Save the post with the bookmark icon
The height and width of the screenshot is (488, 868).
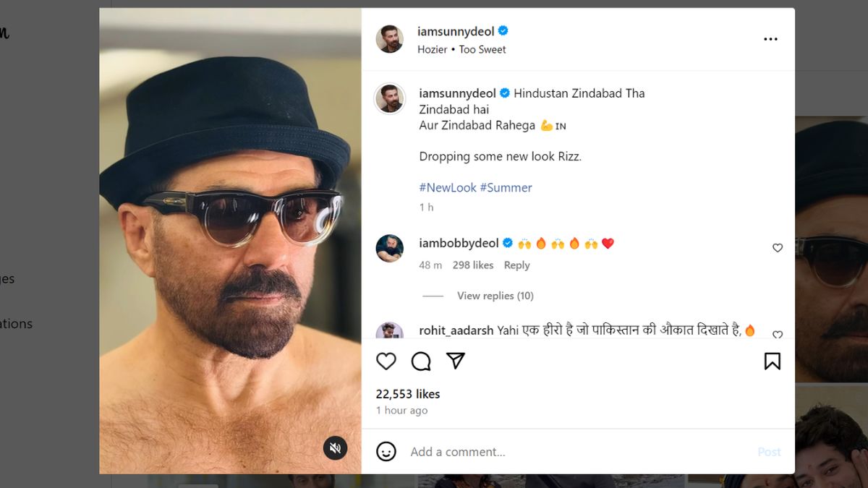pos(772,361)
